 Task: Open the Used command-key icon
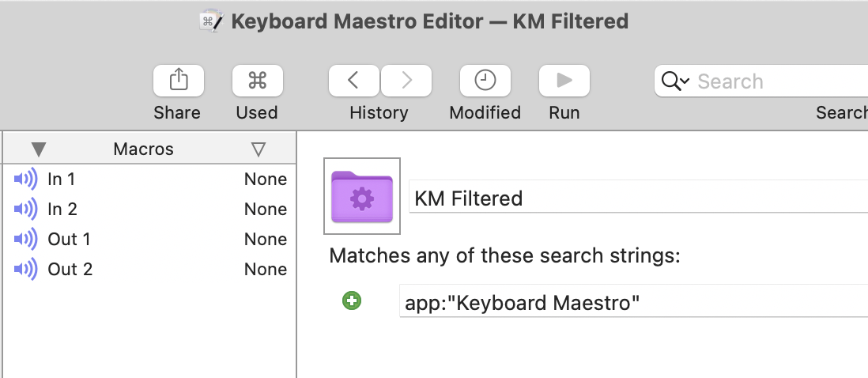258,81
